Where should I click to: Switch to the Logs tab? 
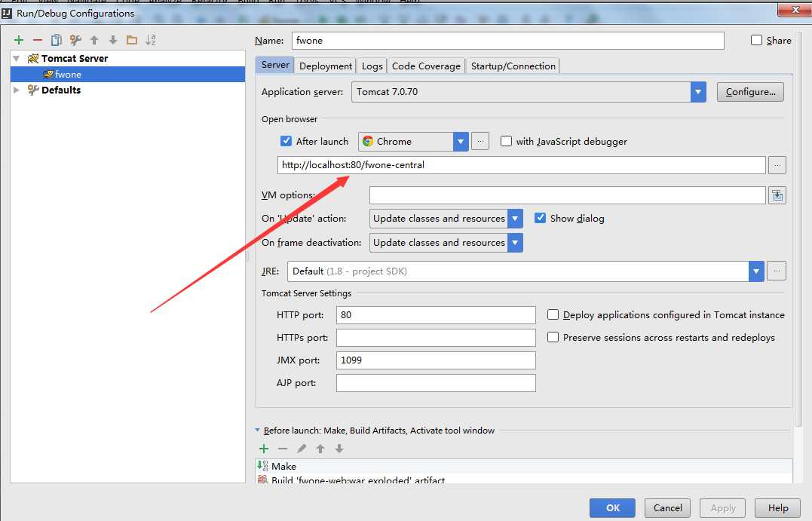[372, 66]
